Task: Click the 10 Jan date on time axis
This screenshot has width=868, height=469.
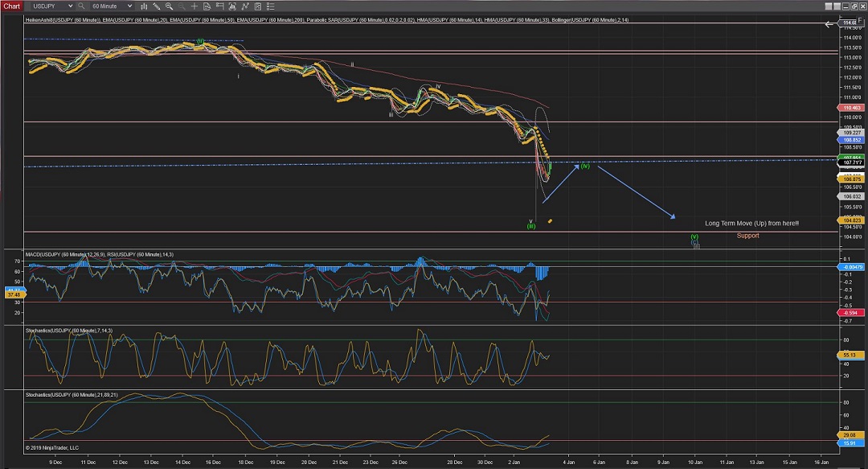Action: click(695, 462)
